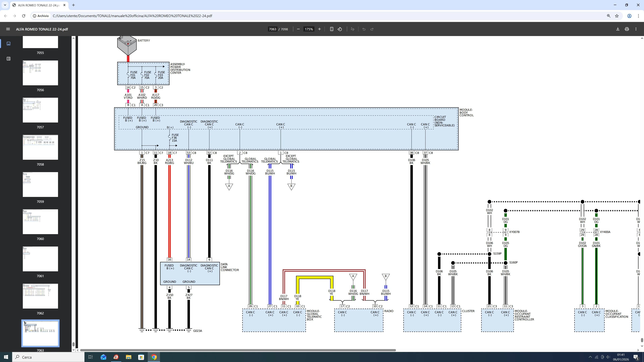Open page 7060 thumbnail

pos(40,222)
